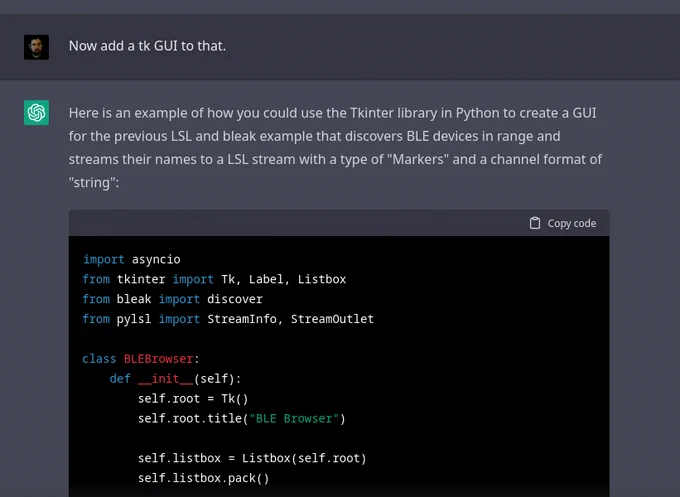This screenshot has width=680, height=497.
Task: Click the ChatGPT logo icon
Action: 36,113
